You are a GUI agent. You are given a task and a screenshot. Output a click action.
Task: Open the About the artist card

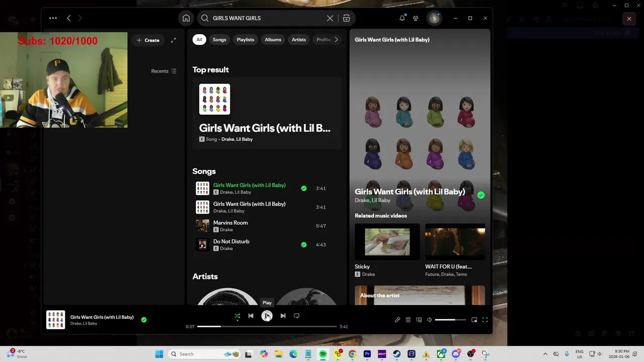pos(420,295)
